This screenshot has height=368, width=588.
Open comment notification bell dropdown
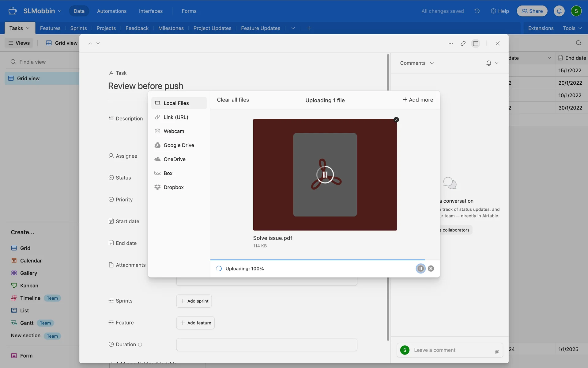[492, 63]
